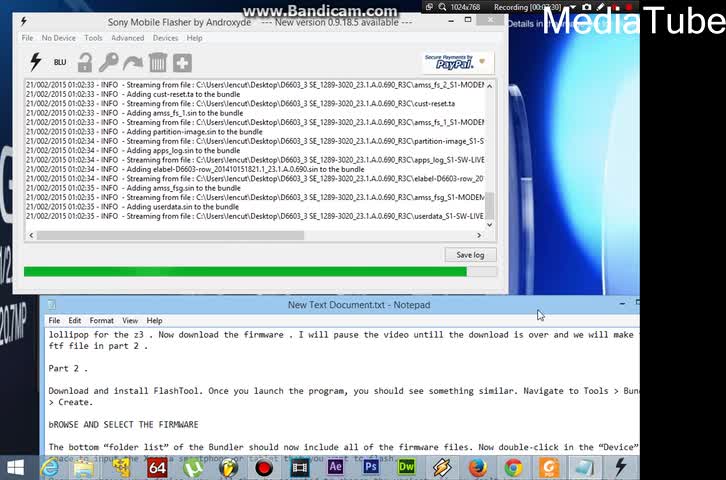Click the Notepad document icon in title bar
The width and height of the screenshot is (726, 480).
[x=52, y=305]
